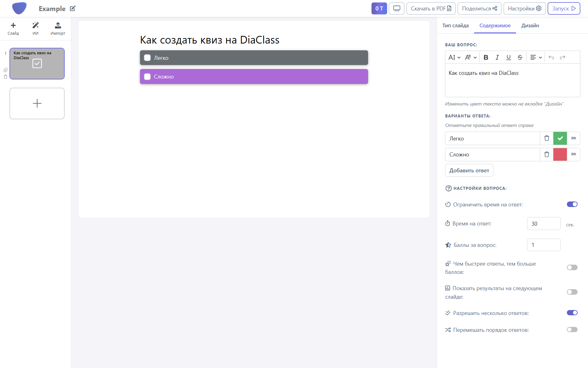This screenshot has height=368, width=588.
Task: Click into the question text editor
Action: pyautogui.click(x=512, y=80)
